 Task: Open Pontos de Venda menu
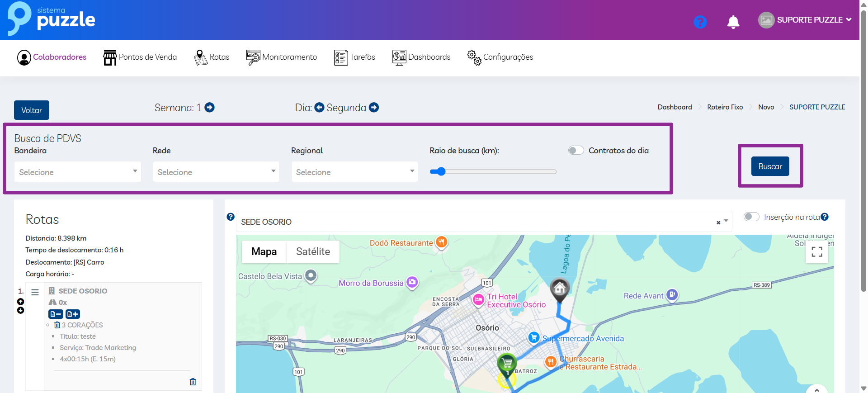[x=140, y=57]
